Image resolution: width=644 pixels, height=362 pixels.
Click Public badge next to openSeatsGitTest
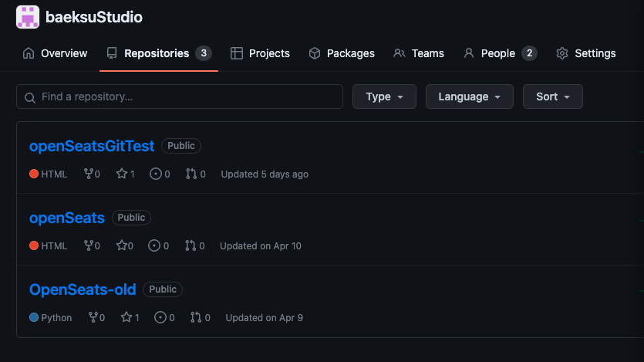pyautogui.click(x=181, y=146)
